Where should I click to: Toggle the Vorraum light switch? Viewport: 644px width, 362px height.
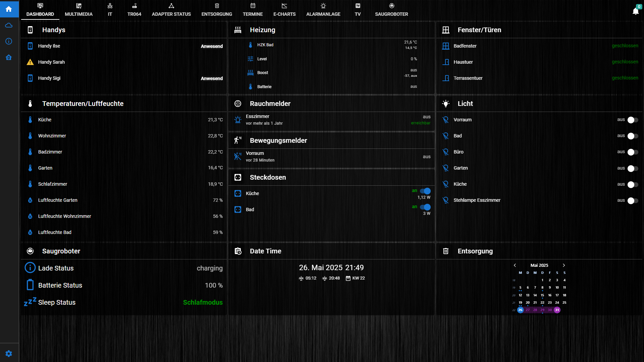pos(633,120)
